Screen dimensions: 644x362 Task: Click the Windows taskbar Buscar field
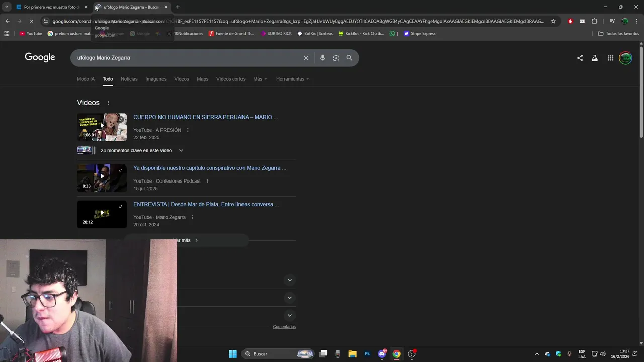278,354
